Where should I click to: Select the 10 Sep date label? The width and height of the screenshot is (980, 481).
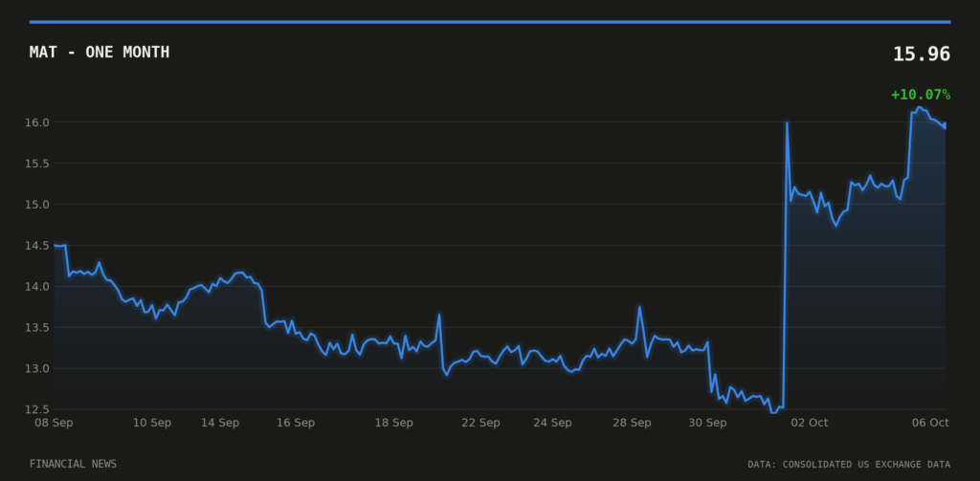[152, 423]
